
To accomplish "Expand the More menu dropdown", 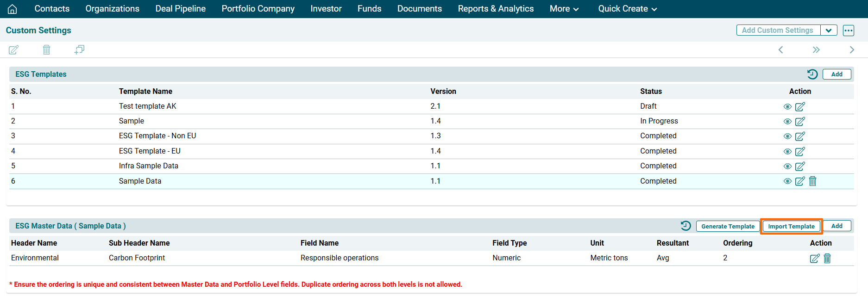I will click(x=564, y=9).
